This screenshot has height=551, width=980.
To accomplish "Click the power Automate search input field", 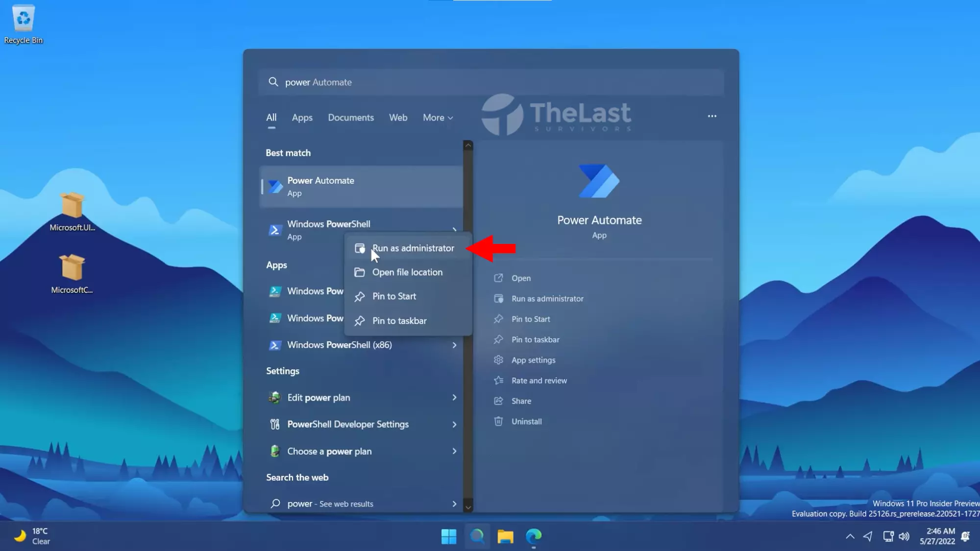I will [x=491, y=82].
